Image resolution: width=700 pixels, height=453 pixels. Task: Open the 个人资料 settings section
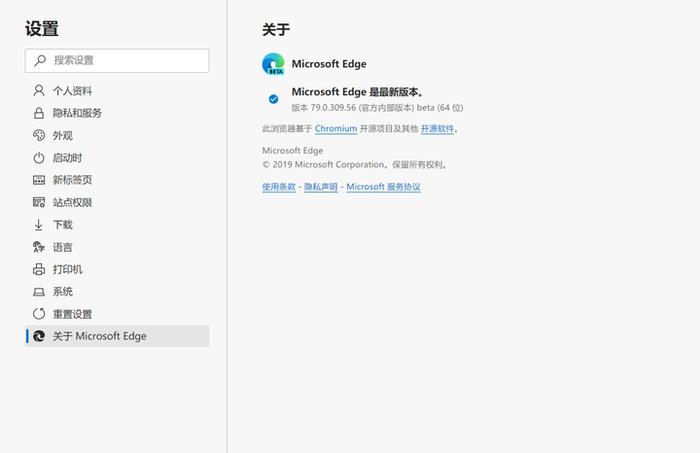117,91
